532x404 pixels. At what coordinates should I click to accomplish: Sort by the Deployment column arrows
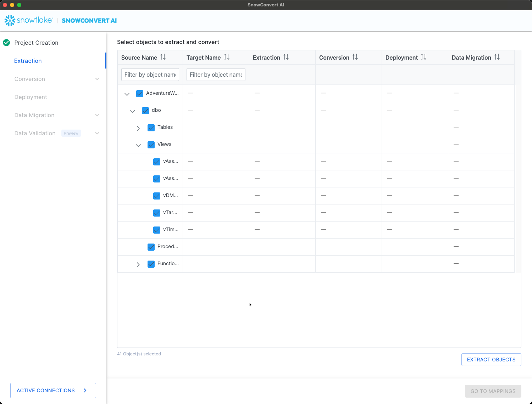pyautogui.click(x=423, y=57)
